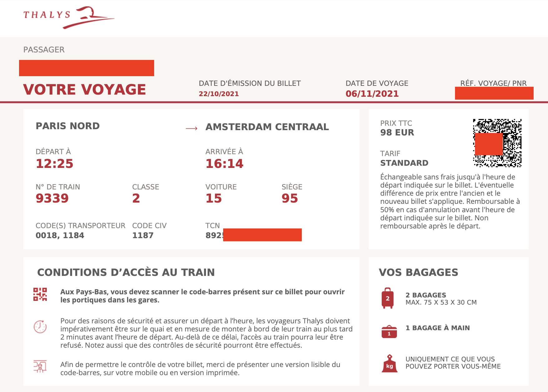Select the departure time 12:25
The image size is (548, 392).
(55, 164)
